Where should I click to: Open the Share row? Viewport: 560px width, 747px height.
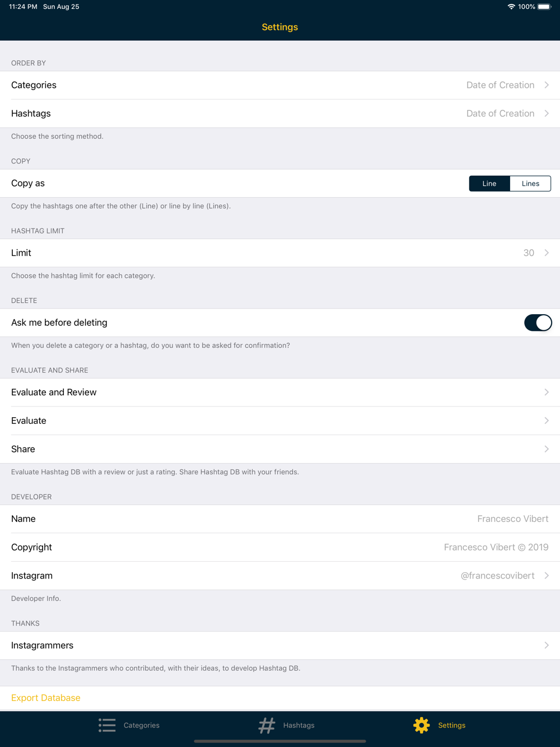tap(280, 449)
